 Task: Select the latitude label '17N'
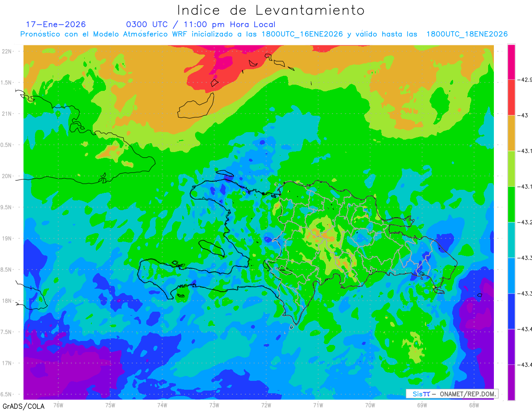click(8, 363)
